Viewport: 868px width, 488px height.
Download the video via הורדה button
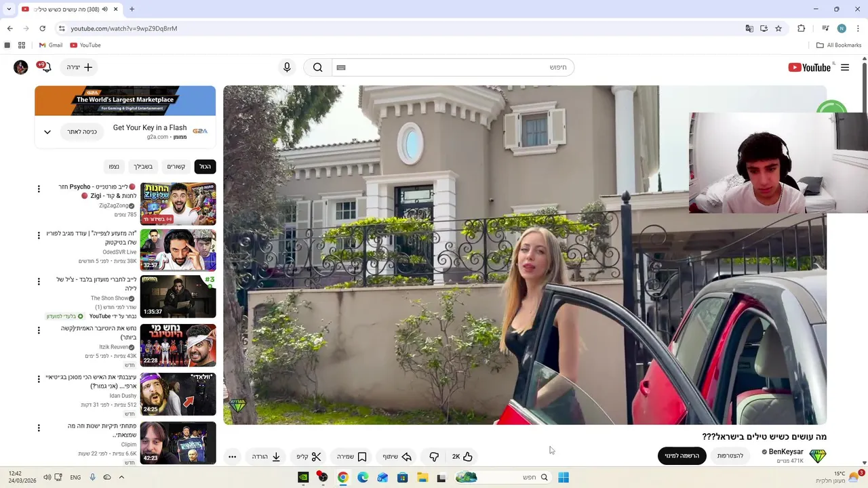coord(266,457)
